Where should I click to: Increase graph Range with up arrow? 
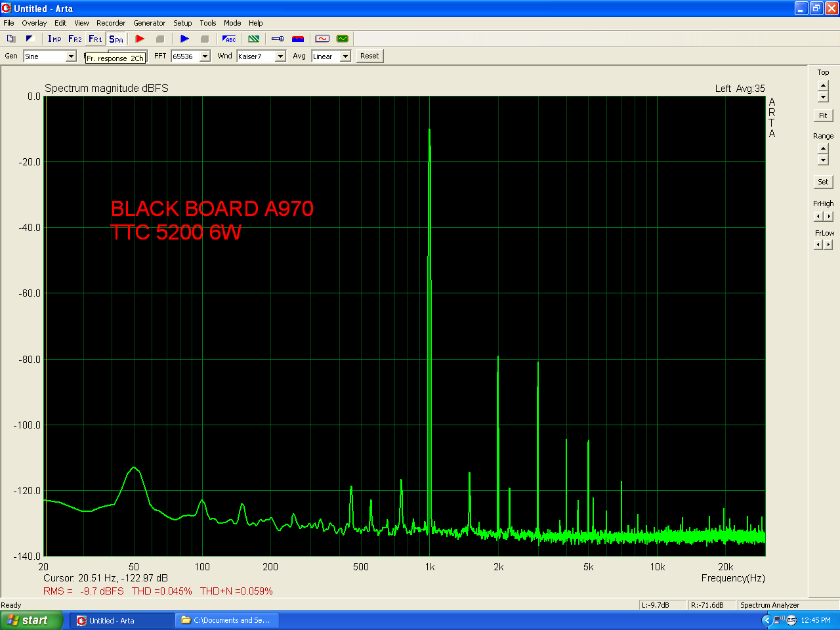coord(823,149)
